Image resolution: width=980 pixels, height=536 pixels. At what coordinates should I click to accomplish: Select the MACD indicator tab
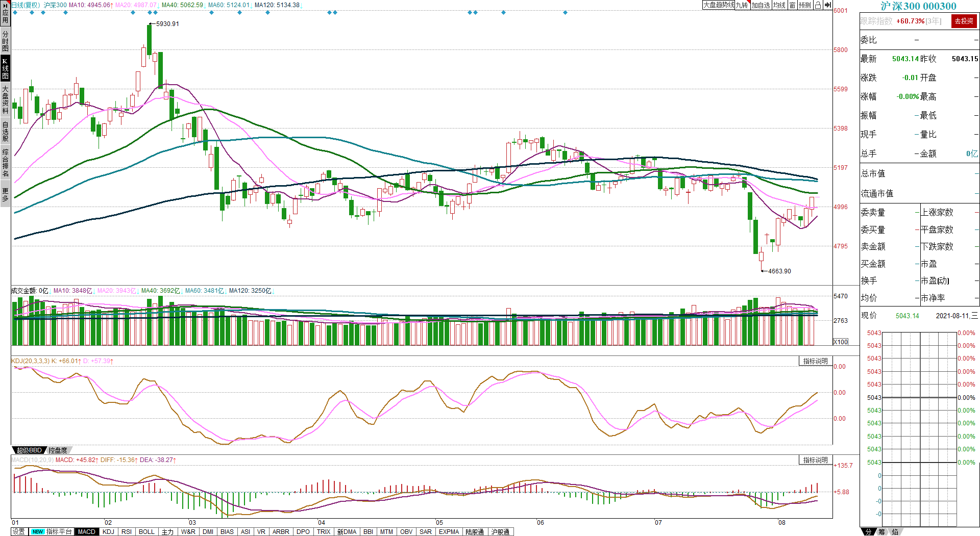(87, 531)
